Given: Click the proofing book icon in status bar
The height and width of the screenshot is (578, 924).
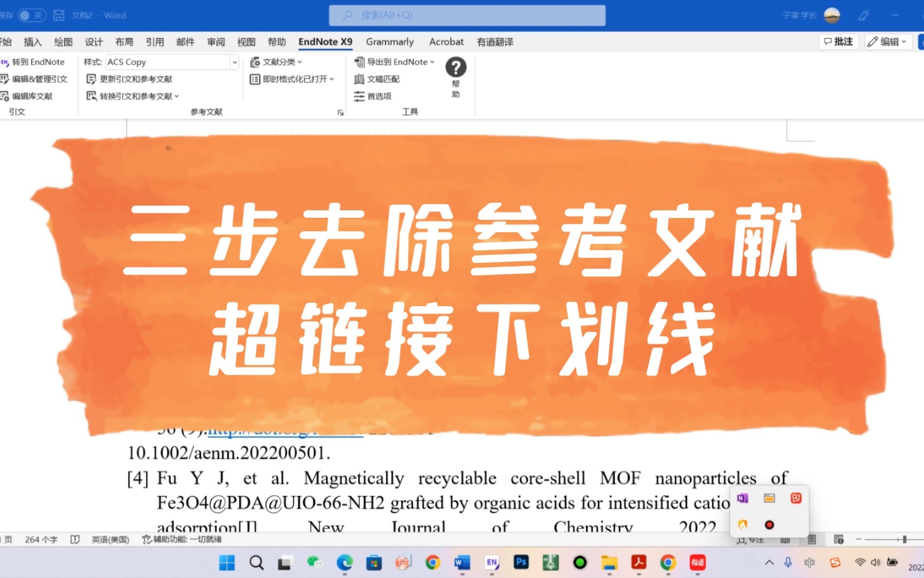Looking at the screenshot, I should [75, 539].
